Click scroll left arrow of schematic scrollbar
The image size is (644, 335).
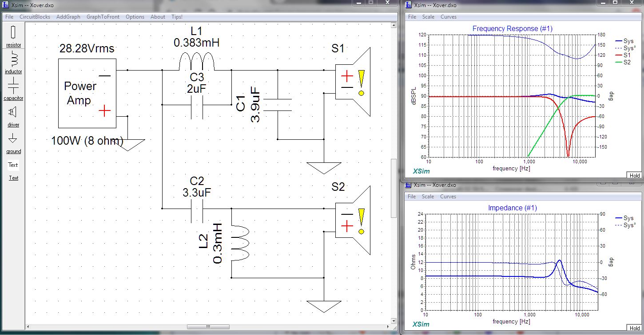pos(28,327)
